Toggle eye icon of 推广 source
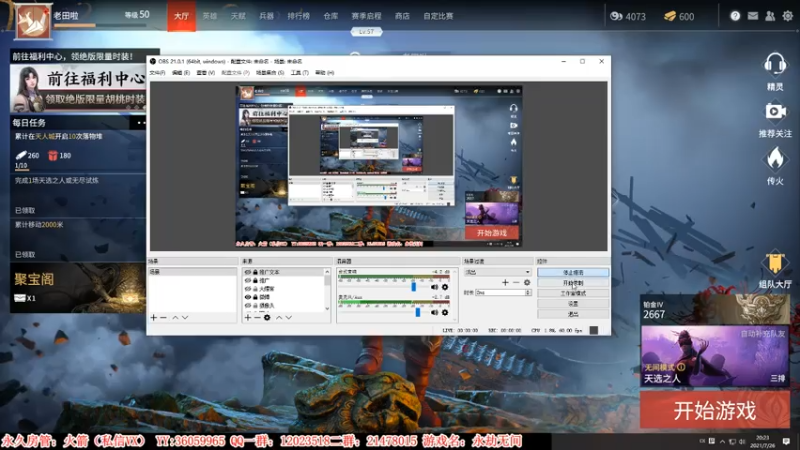Viewport: 800px width, 450px height. pyautogui.click(x=248, y=281)
